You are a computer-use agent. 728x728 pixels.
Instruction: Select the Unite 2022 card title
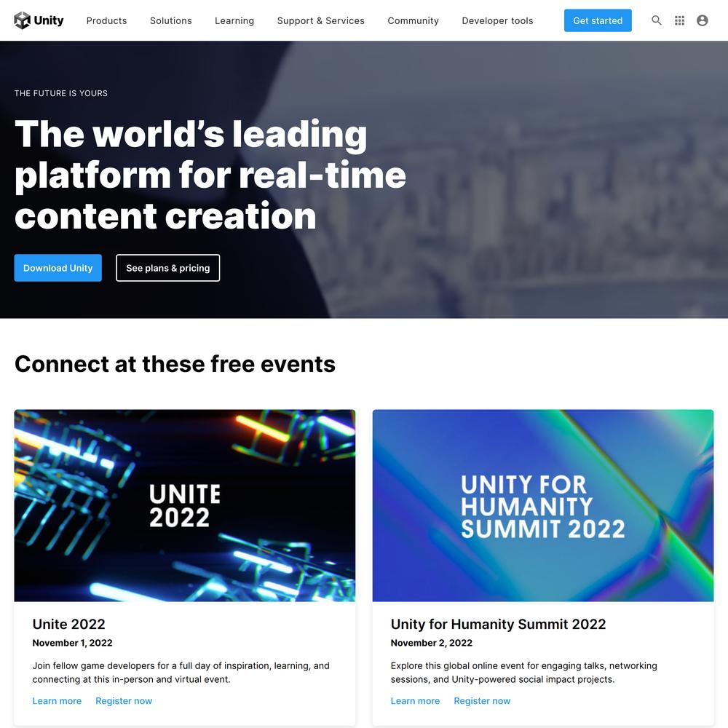click(x=68, y=624)
